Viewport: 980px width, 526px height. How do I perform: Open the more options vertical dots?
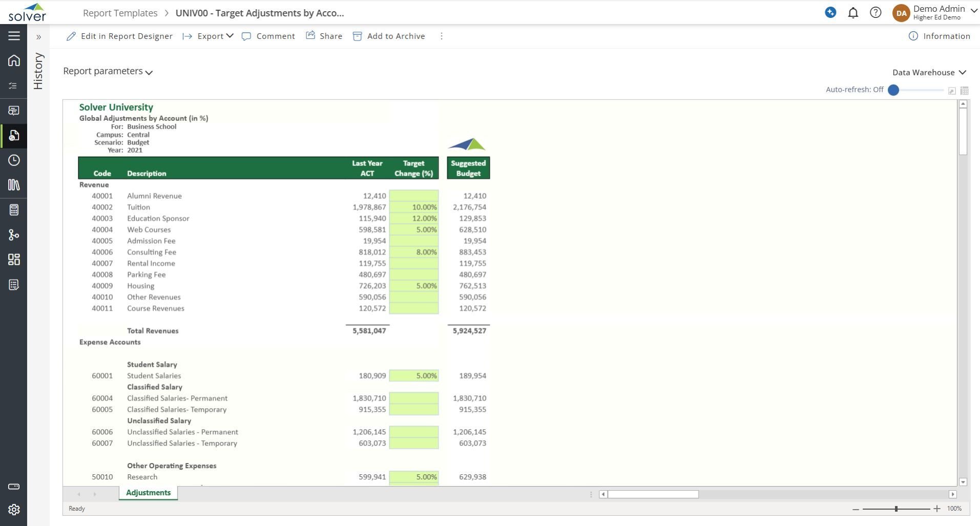442,36
